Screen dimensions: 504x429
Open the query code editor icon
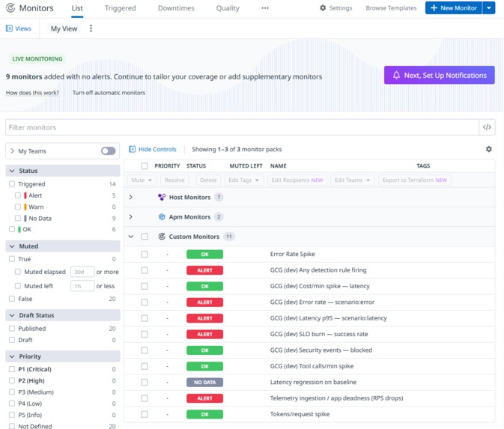[x=487, y=127]
